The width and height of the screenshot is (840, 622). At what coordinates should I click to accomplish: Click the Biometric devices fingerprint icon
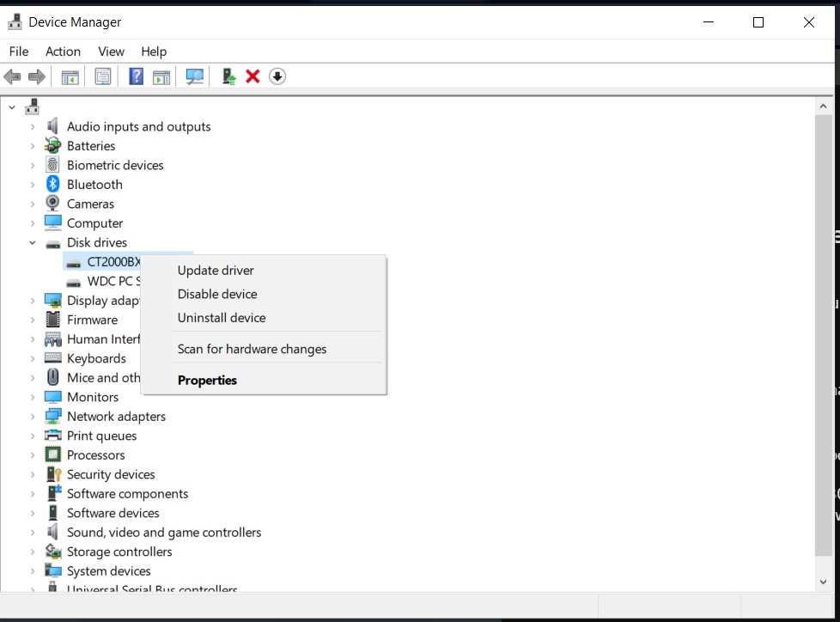coord(52,164)
